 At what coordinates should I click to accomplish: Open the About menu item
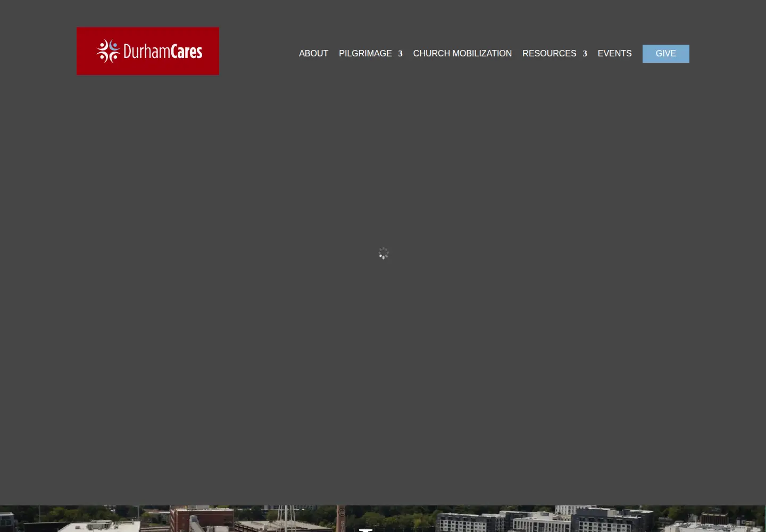(313, 54)
